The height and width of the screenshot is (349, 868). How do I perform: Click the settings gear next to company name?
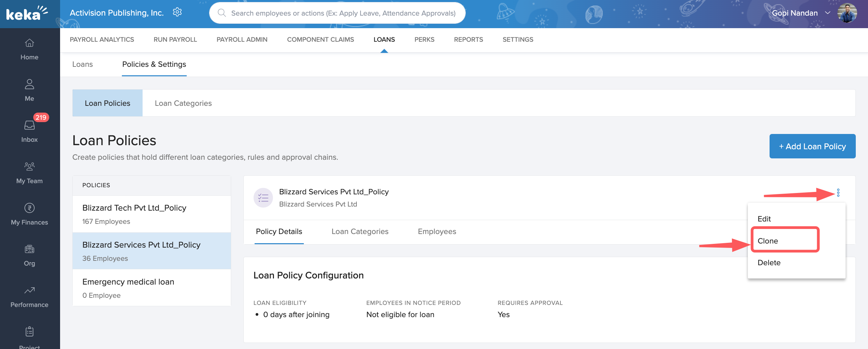coord(177,13)
